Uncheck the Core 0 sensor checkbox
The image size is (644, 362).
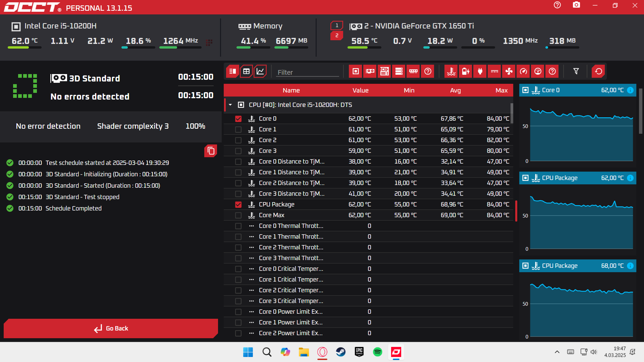238,119
